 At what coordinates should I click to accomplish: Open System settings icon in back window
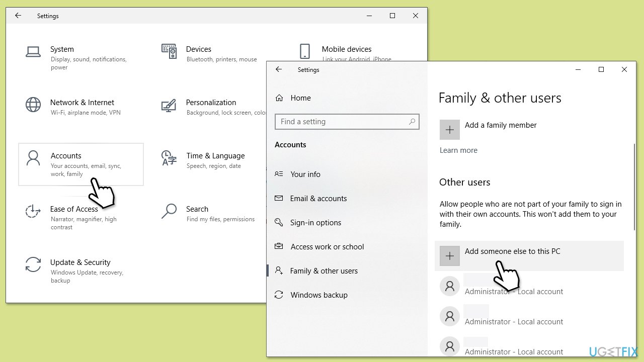(33, 51)
